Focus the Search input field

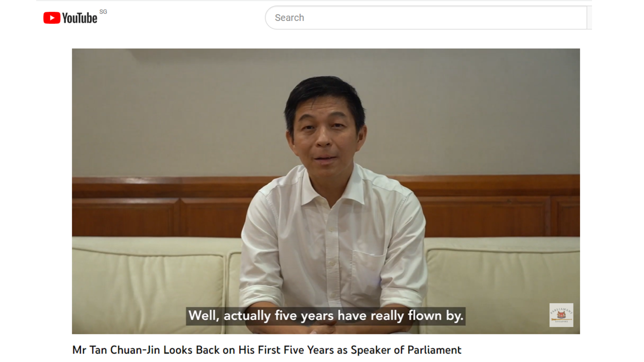tap(426, 17)
